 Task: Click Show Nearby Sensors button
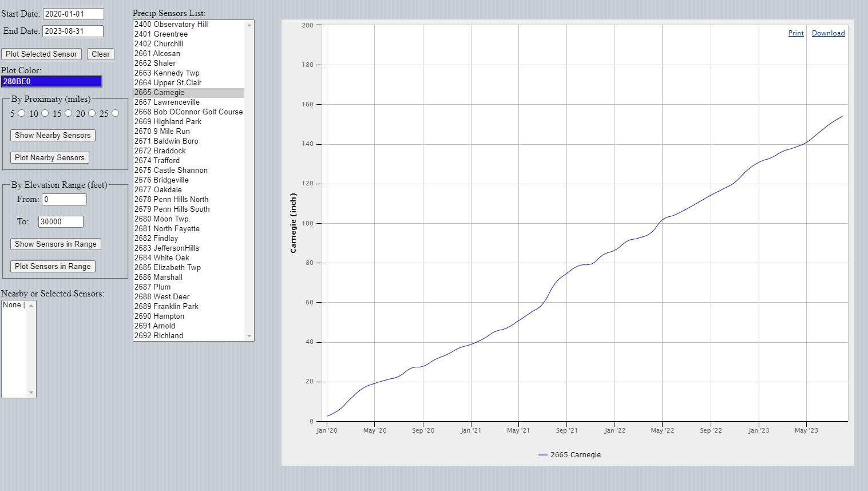pyautogui.click(x=53, y=136)
